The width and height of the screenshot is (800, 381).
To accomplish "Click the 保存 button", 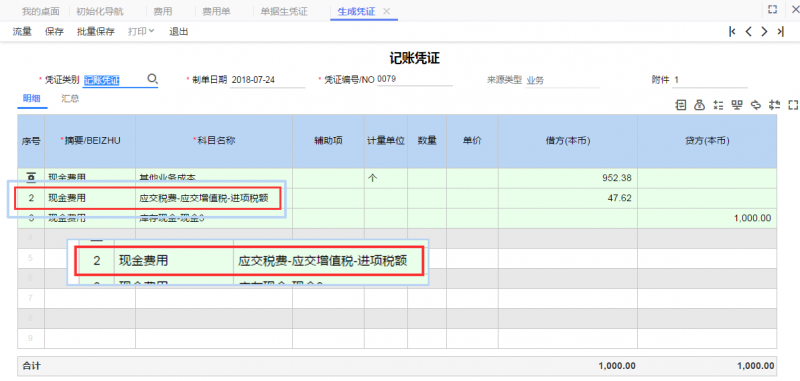I will point(54,32).
